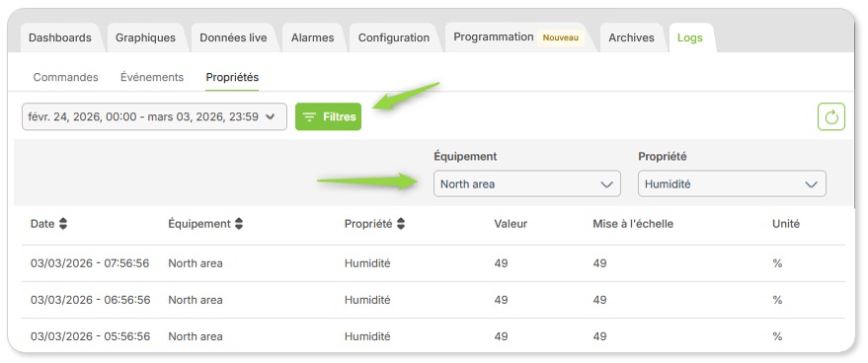Go to the Alarmes tab

tap(313, 37)
